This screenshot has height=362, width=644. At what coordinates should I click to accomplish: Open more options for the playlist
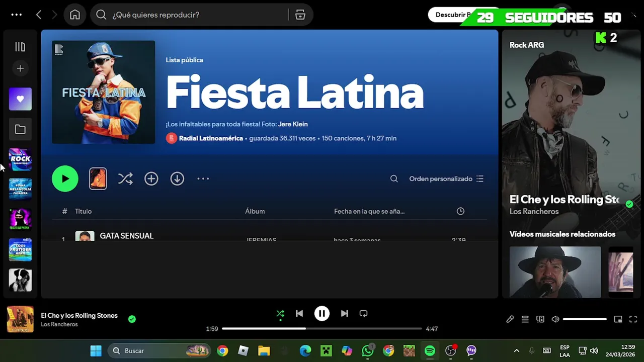203,178
